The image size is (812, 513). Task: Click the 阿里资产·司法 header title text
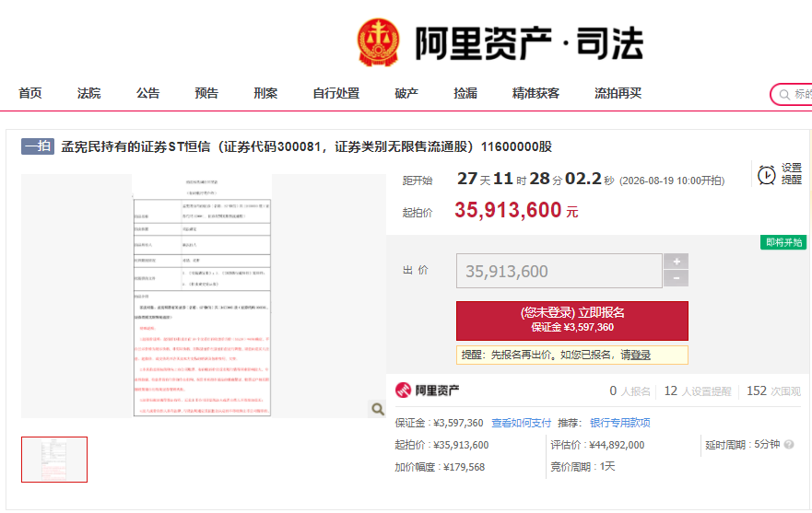529,44
